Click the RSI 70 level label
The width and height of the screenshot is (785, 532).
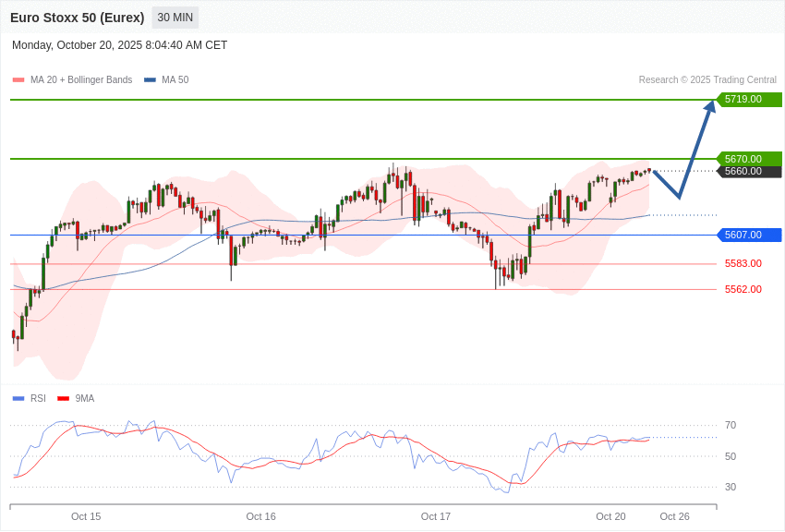[731, 425]
